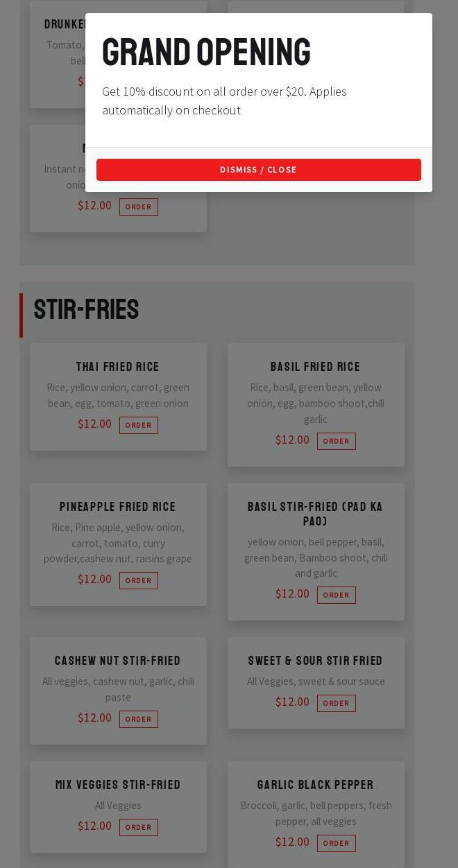This screenshot has height=868, width=458.
Task: Select the Basil Fried Rice title
Action: 316,367
